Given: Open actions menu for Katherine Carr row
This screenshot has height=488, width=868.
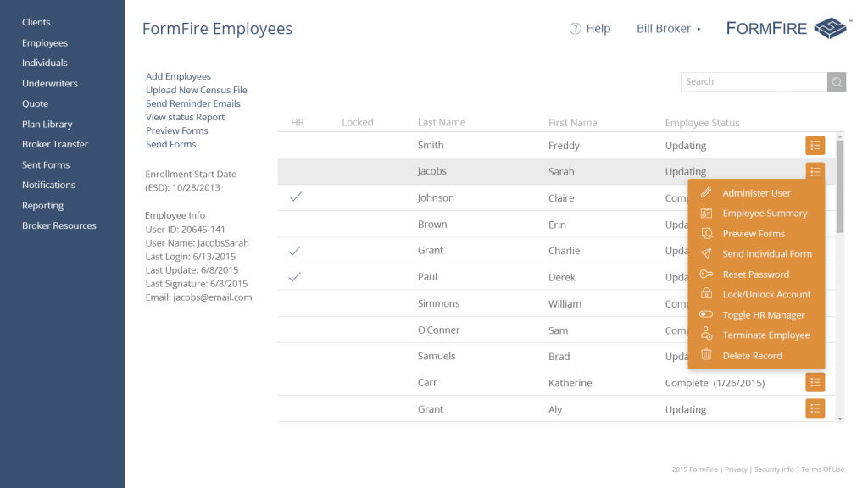Looking at the screenshot, I should [x=815, y=383].
